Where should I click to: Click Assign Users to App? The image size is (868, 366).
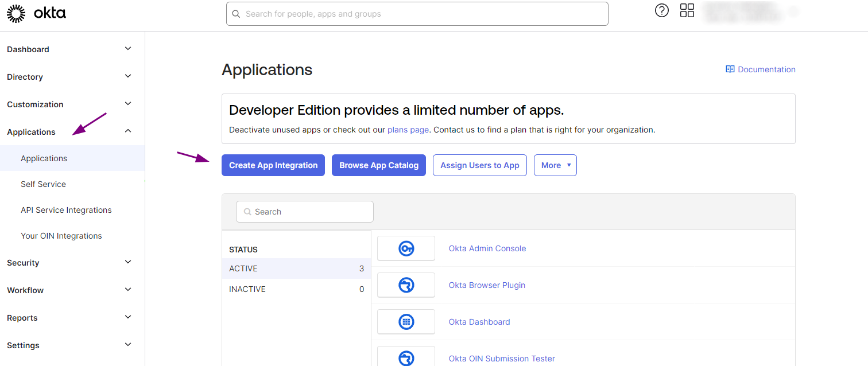click(x=479, y=165)
